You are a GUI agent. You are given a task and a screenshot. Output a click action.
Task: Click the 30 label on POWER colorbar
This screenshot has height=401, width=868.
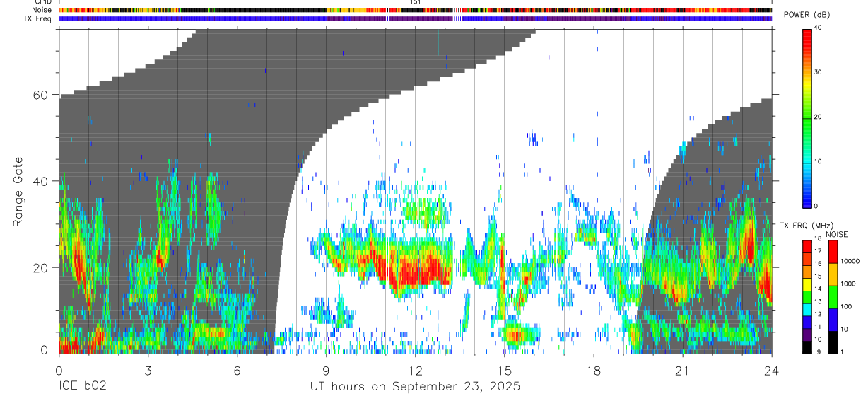pyautogui.click(x=819, y=73)
